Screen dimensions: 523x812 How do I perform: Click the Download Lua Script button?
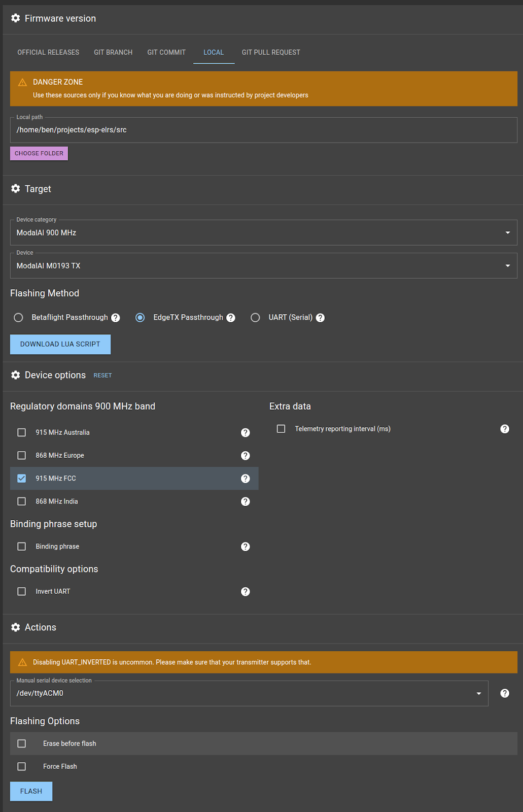pyautogui.click(x=60, y=344)
